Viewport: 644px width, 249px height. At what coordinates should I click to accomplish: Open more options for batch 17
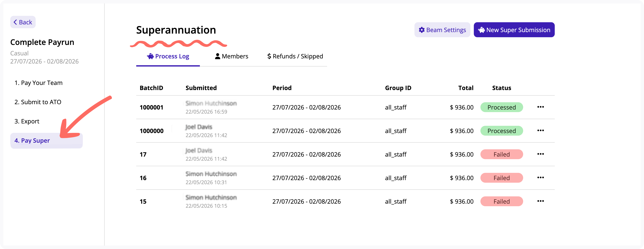click(x=540, y=154)
